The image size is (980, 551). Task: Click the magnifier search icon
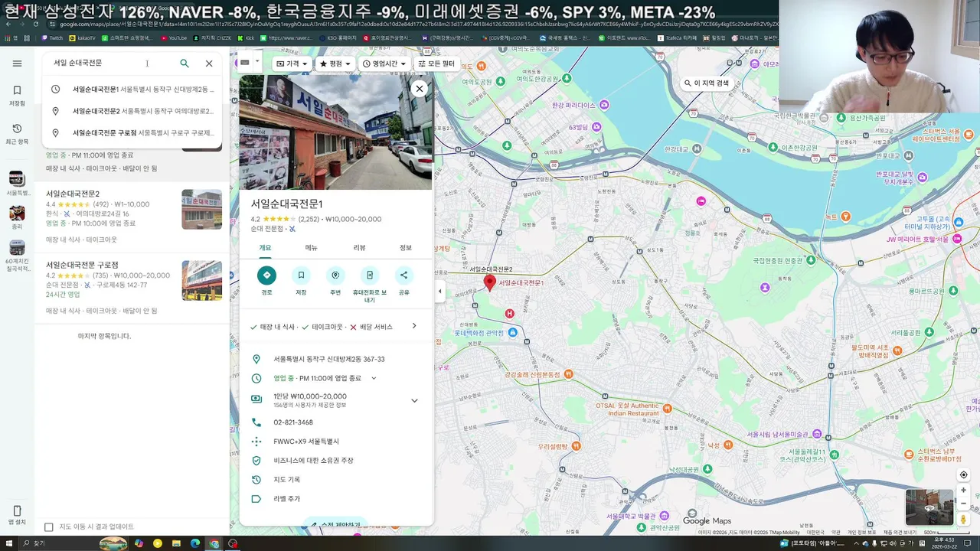(x=185, y=64)
